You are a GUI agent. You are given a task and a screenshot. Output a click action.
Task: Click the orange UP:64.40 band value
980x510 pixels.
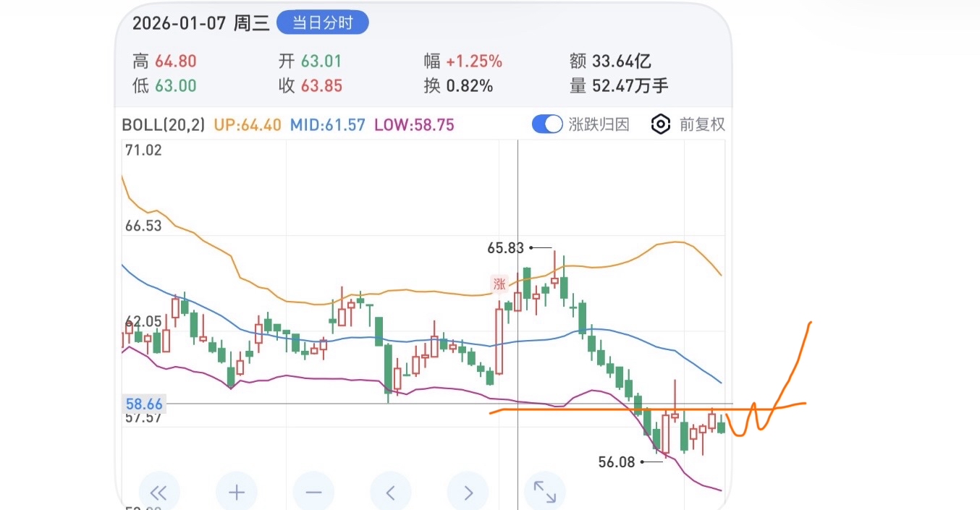pyautogui.click(x=248, y=124)
